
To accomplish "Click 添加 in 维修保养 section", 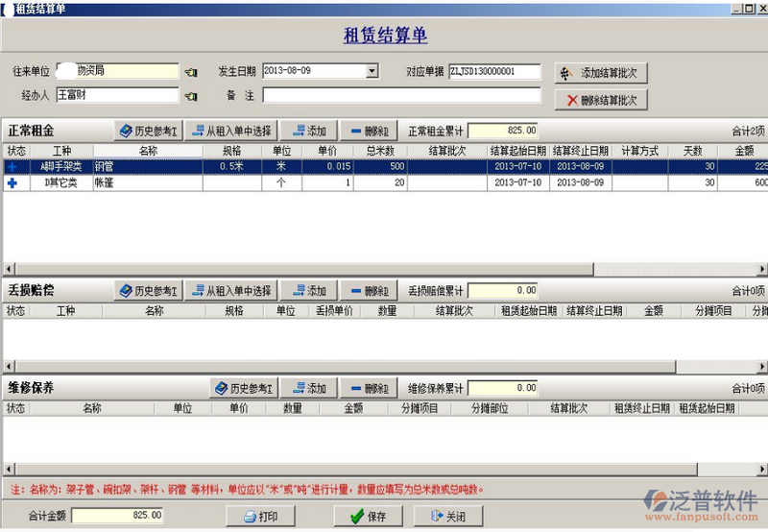I will pos(308,388).
